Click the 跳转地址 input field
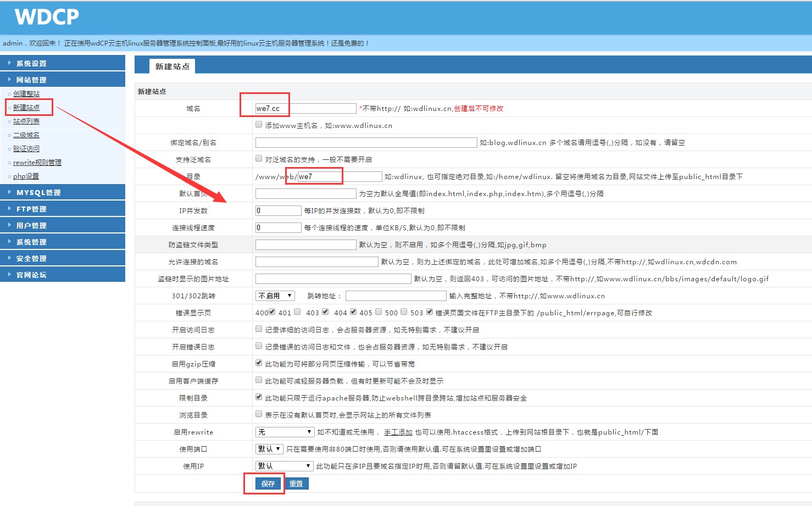This screenshot has width=812, height=506. pyautogui.click(x=396, y=296)
